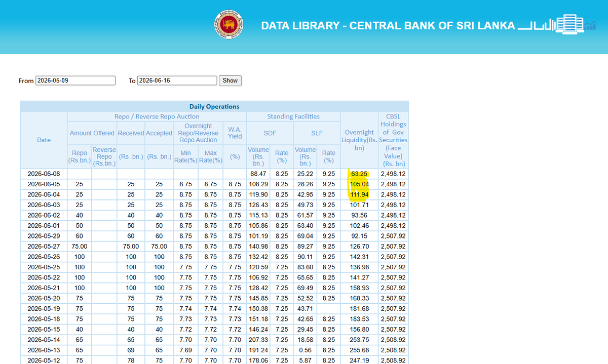Select date cell 2026-05-12

tap(44, 360)
